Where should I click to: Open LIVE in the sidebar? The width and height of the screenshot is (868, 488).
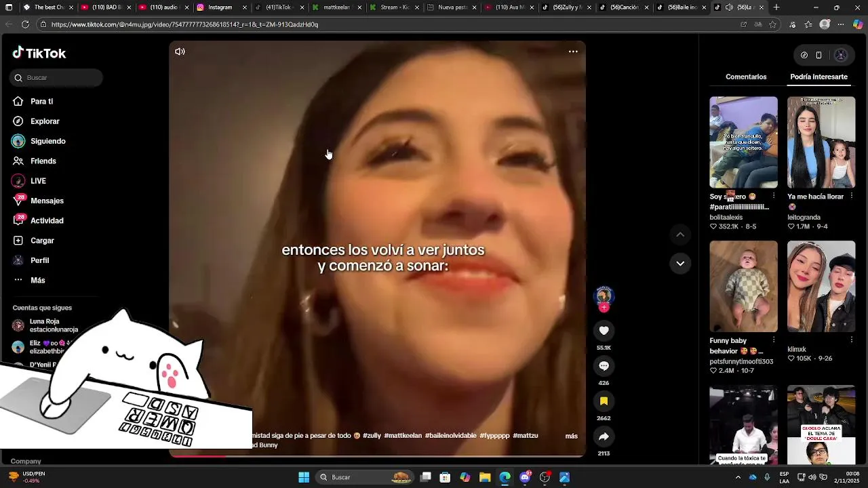click(x=38, y=181)
